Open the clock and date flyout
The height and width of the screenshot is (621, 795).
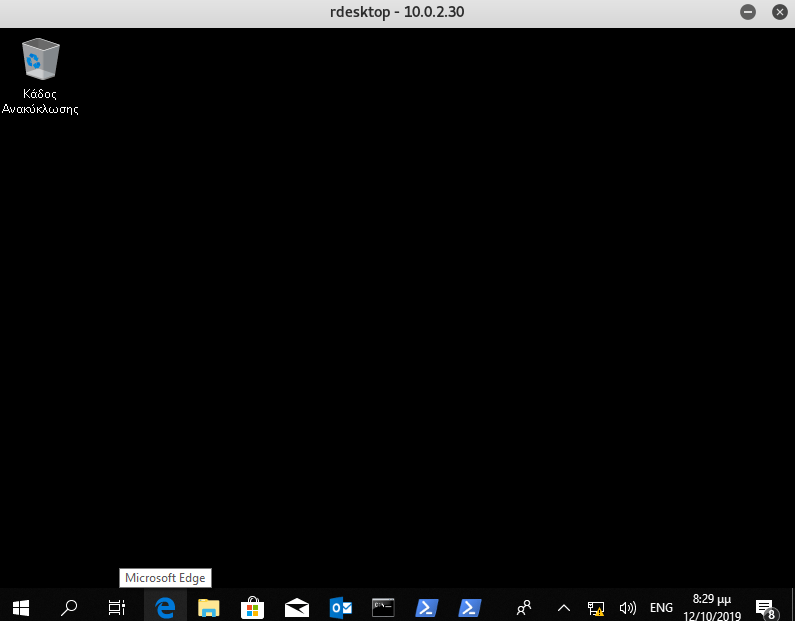(712, 607)
